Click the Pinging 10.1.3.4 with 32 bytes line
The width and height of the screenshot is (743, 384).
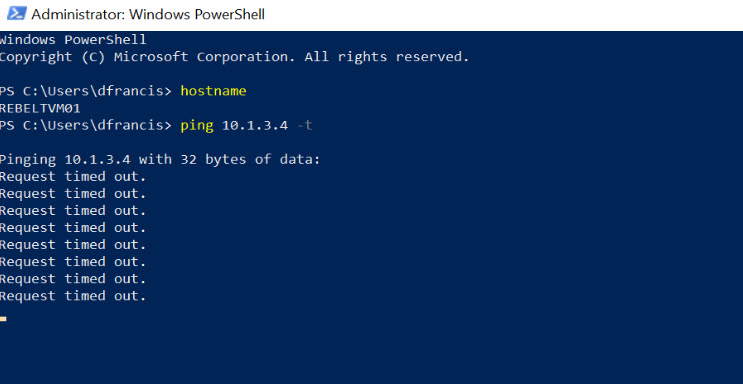pos(160,160)
